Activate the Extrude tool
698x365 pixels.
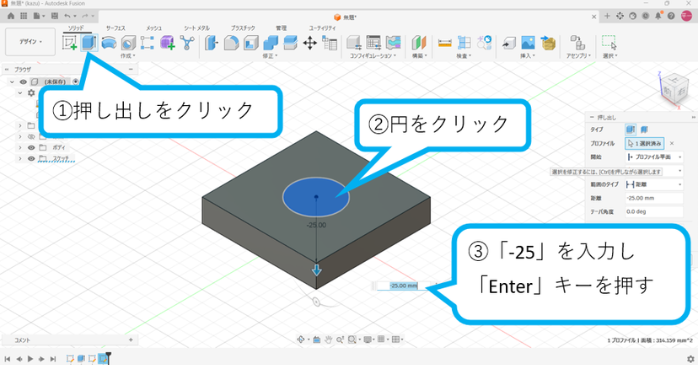coord(89,43)
